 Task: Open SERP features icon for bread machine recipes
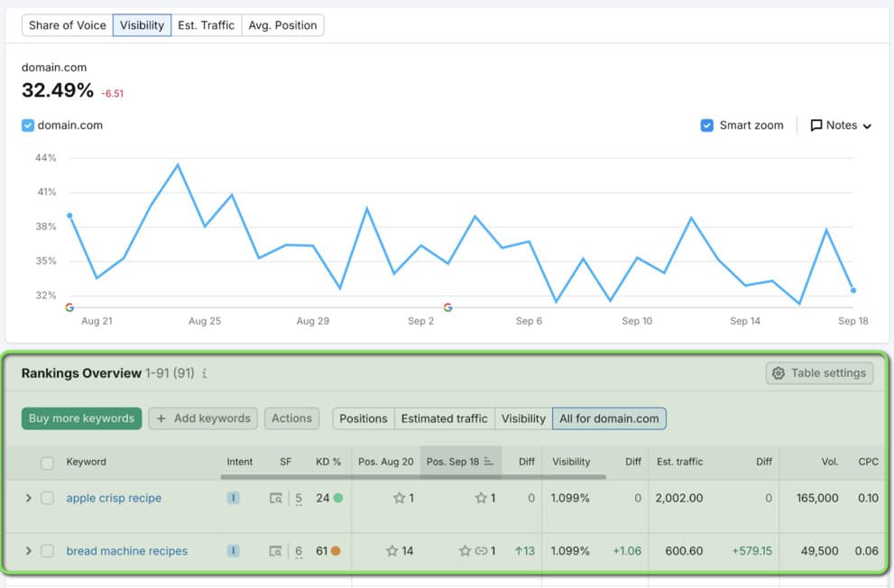(276, 552)
